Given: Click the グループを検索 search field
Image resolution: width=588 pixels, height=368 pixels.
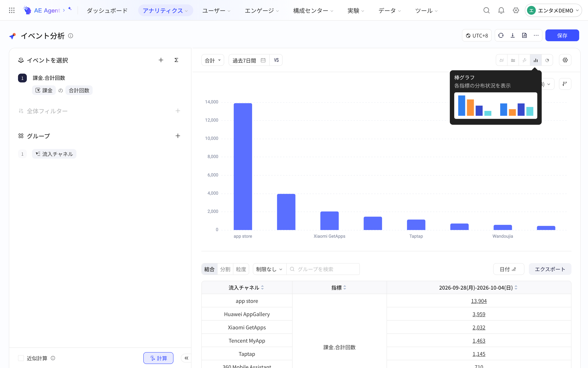Looking at the screenshot, I should (x=323, y=269).
